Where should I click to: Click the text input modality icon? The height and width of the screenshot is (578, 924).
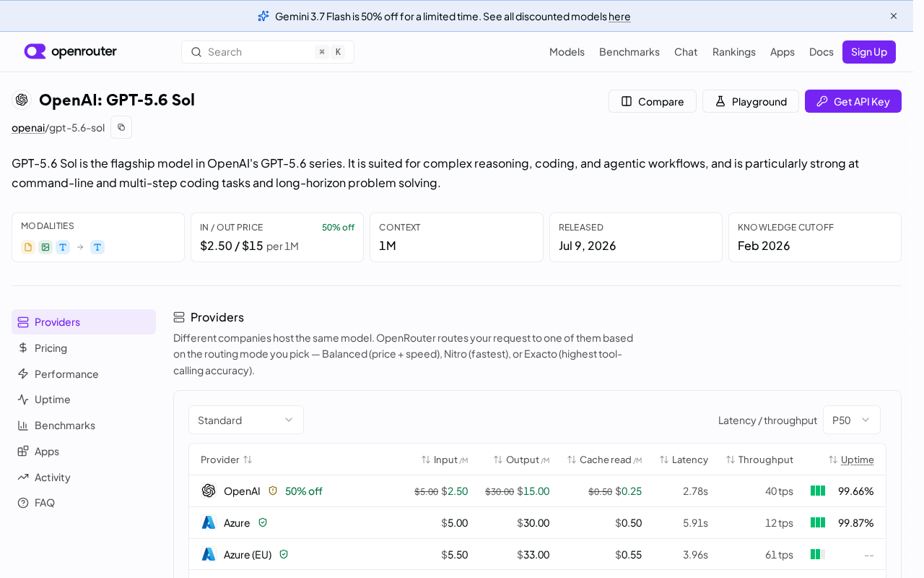(63, 247)
